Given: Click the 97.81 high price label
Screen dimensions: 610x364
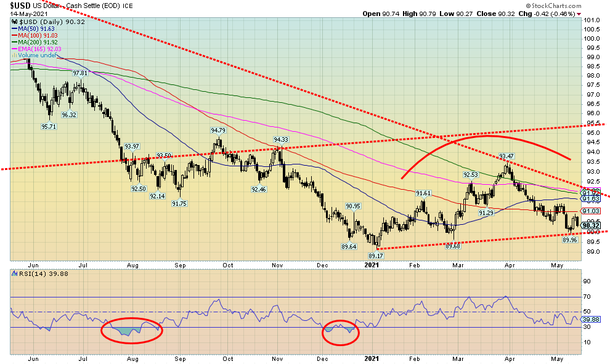Looking at the screenshot, I should point(81,73).
